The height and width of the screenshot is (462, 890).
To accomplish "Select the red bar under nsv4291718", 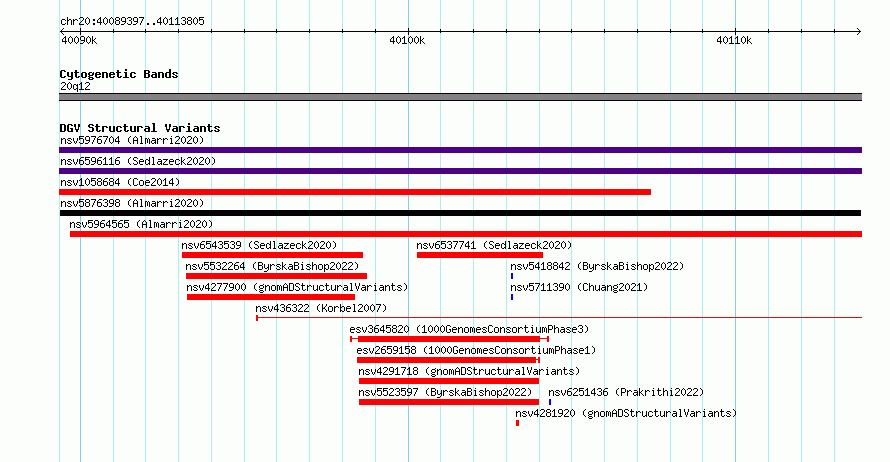I will pos(449,381).
